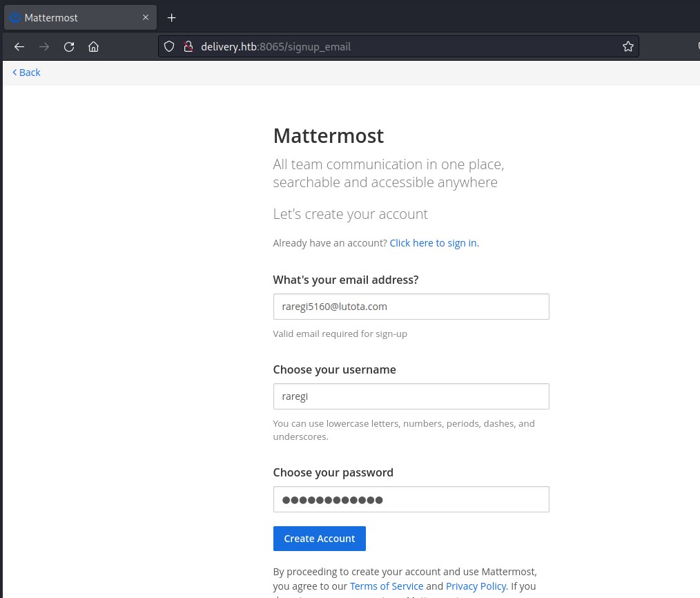Go back using the Back link
This screenshot has width=700, height=598.
(x=26, y=73)
